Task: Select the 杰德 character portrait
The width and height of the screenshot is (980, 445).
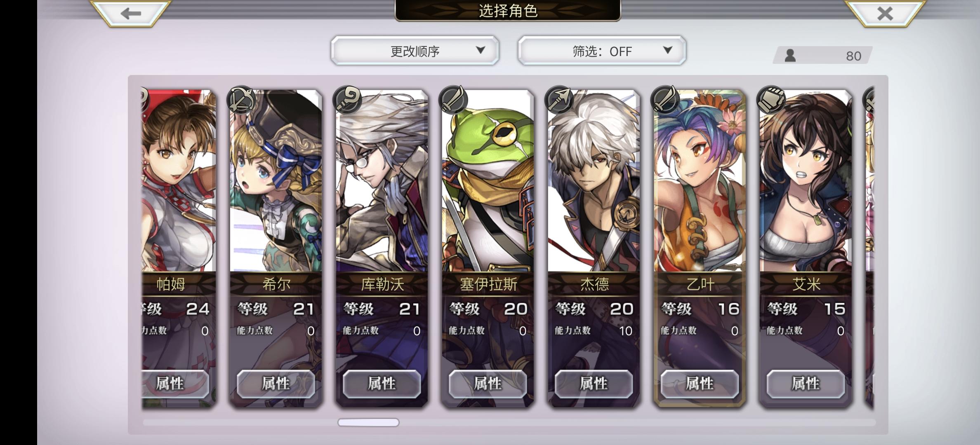Action: pos(594,181)
